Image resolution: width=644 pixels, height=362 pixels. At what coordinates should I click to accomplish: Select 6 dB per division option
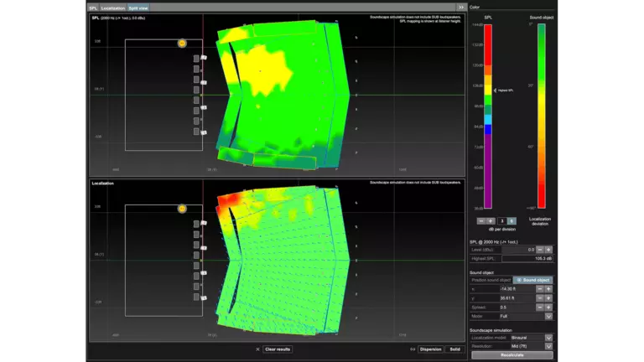512,220
